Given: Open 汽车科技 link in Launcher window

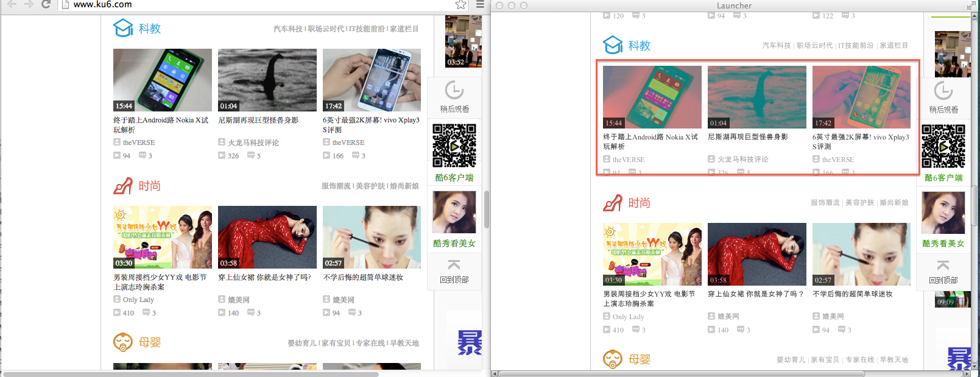Looking at the screenshot, I should tap(777, 46).
